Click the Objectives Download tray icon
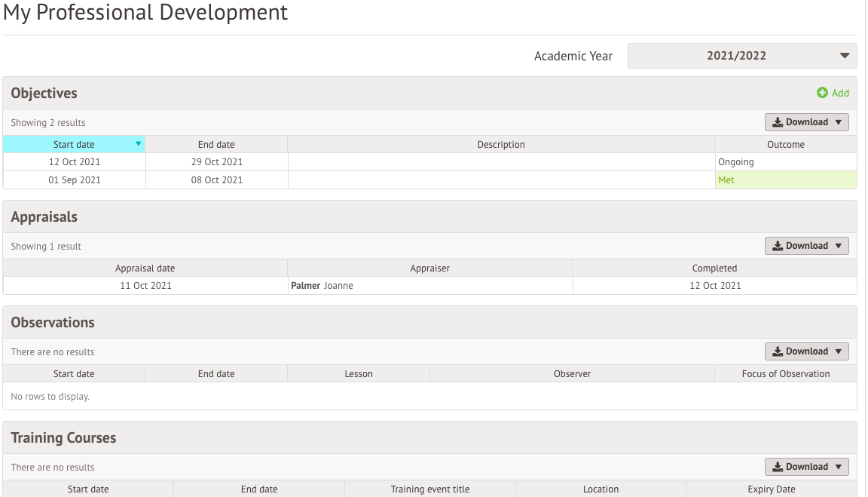868x497 pixels. coord(778,122)
